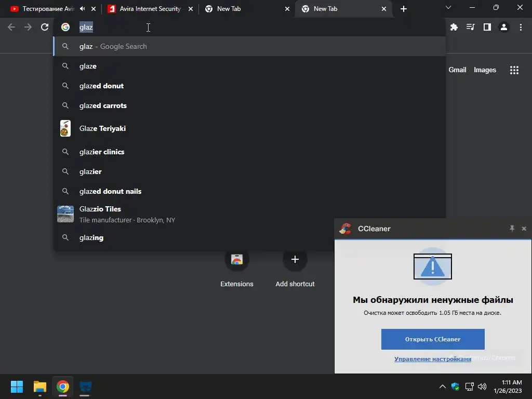The image size is (532, 399).
Task: Open the Extensions shortcut tile
Action: pyautogui.click(x=237, y=269)
